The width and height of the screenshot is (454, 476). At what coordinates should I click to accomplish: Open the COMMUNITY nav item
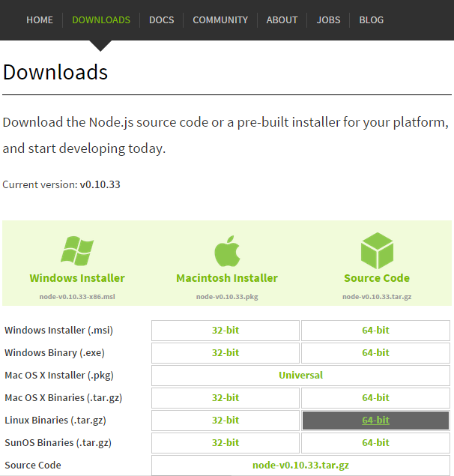tap(220, 20)
